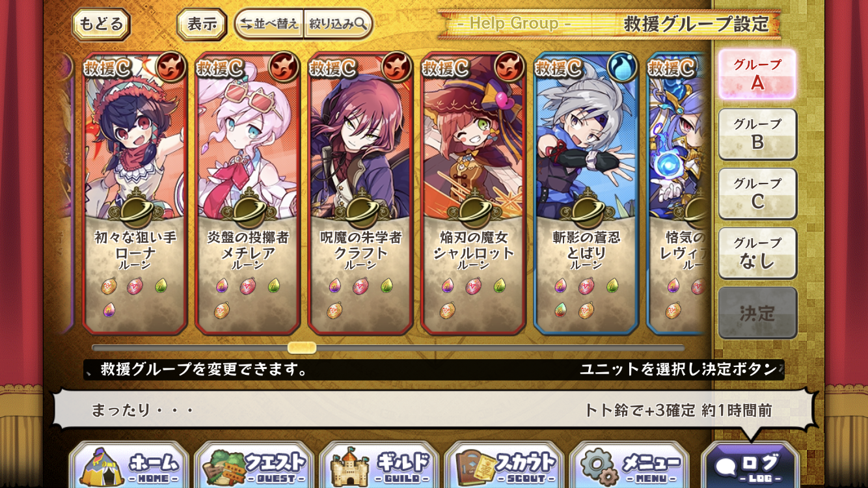Tap the fire element icon on ローナ card
This screenshot has width=868, height=488.
point(170,66)
